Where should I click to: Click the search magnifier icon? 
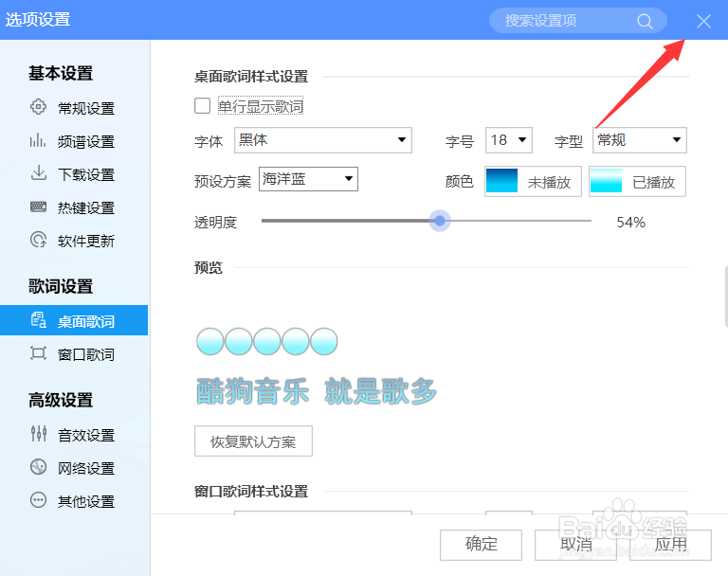point(645,21)
